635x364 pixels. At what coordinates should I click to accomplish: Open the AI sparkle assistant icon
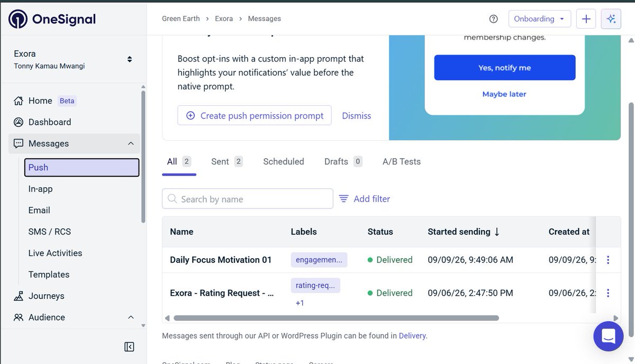coord(611,19)
